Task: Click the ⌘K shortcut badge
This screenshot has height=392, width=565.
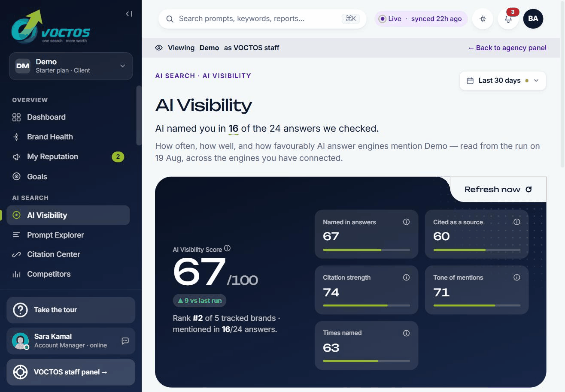Action: point(351,18)
